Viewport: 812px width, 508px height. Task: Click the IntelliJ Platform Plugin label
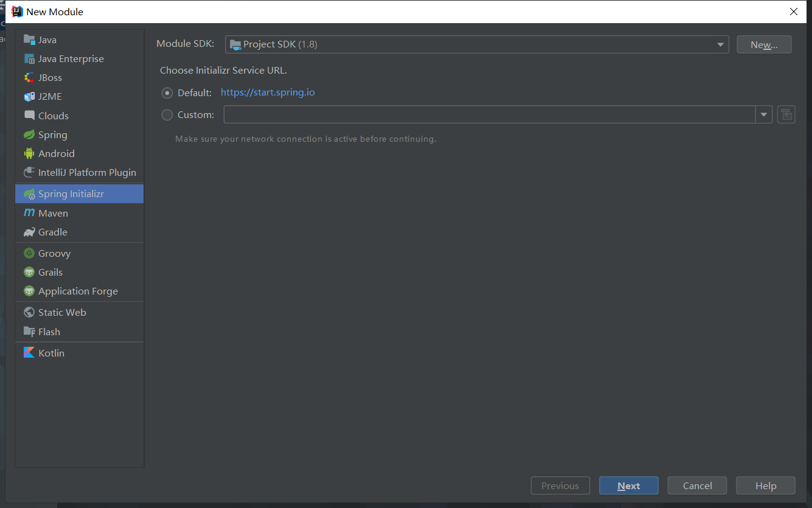tap(87, 173)
